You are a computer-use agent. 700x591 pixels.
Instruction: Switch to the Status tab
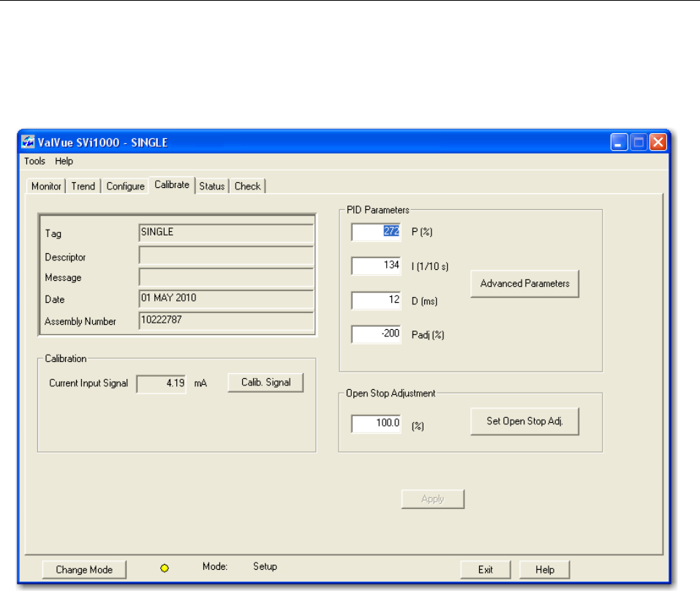pos(212,186)
